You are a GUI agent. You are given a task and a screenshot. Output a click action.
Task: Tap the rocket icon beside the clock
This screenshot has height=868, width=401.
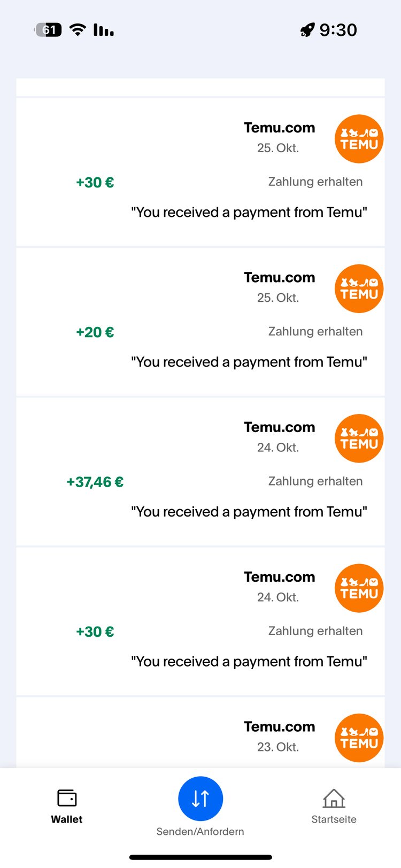(307, 30)
